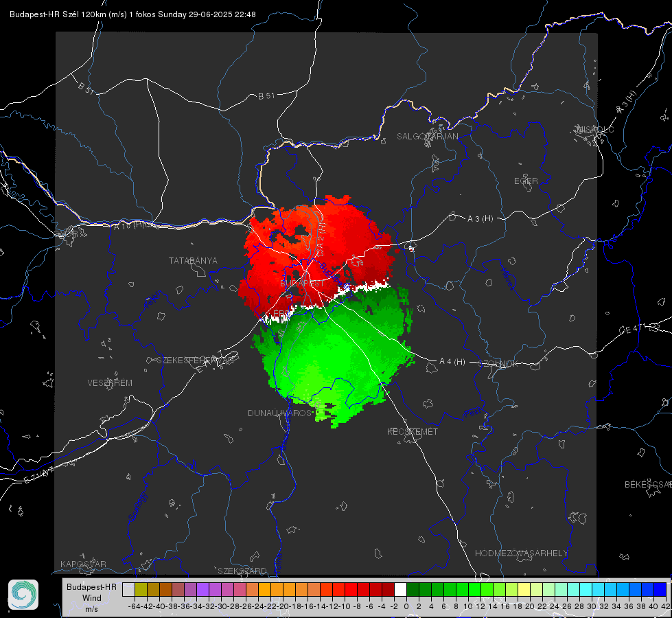Click the header text showing Sunday 29-06-2025 22:48
This screenshot has width=672, height=618.
point(207,14)
